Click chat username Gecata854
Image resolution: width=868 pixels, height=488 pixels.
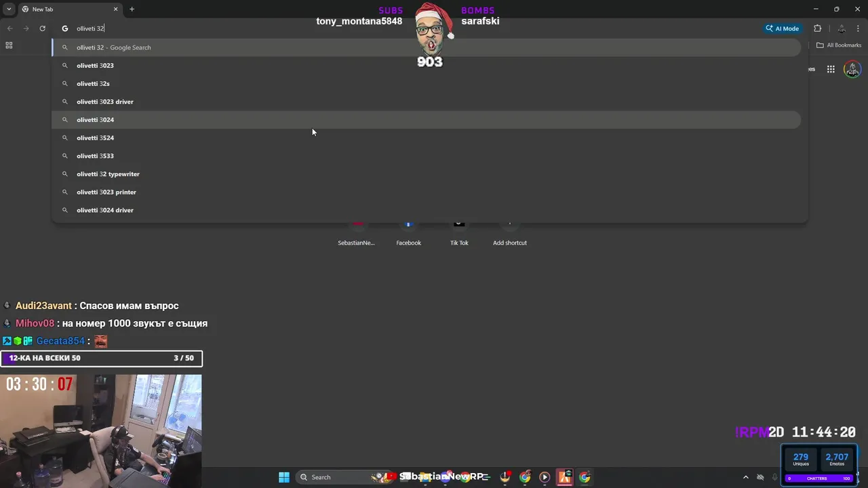pos(60,341)
